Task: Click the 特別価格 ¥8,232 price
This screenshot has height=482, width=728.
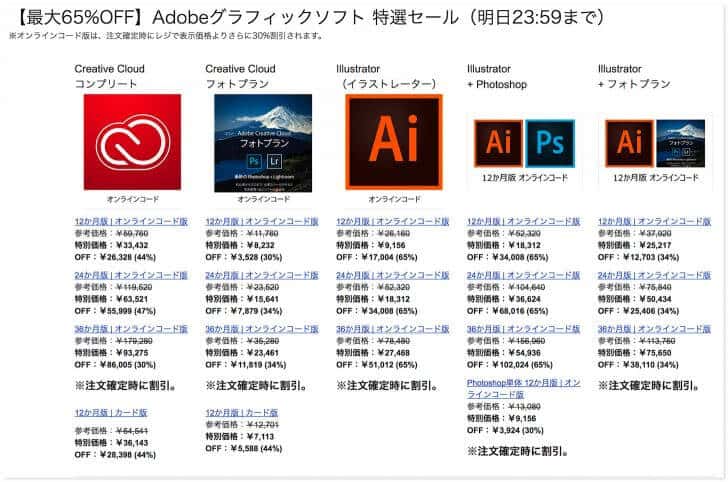Action: pos(240,245)
